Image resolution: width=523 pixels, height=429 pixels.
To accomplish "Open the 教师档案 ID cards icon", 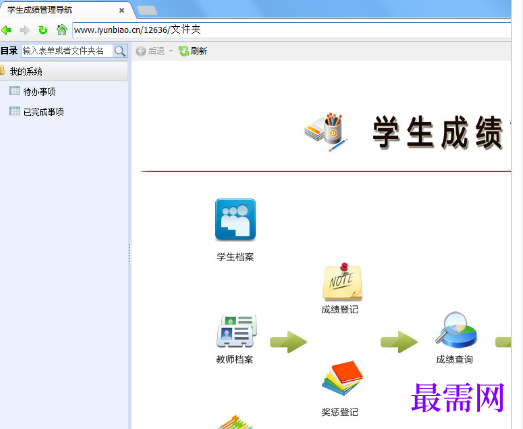I will click(237, 331).
